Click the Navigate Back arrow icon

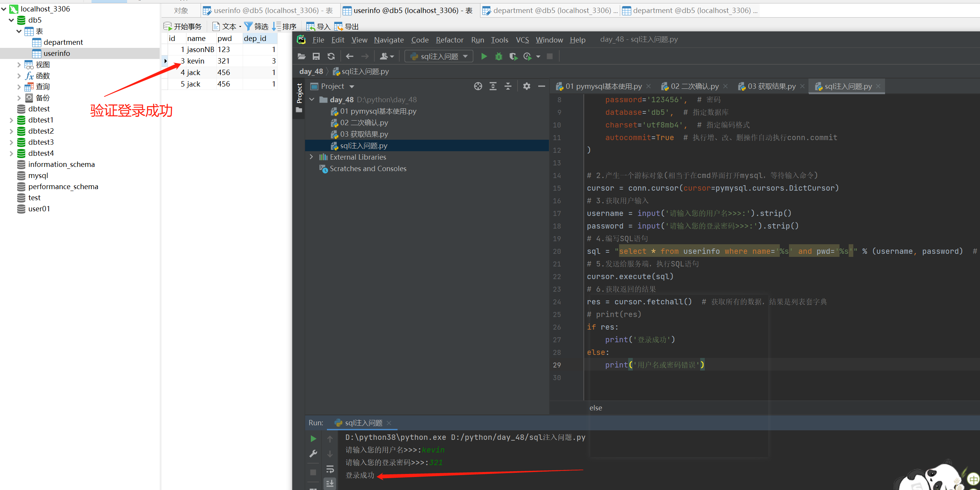[349, 57]
